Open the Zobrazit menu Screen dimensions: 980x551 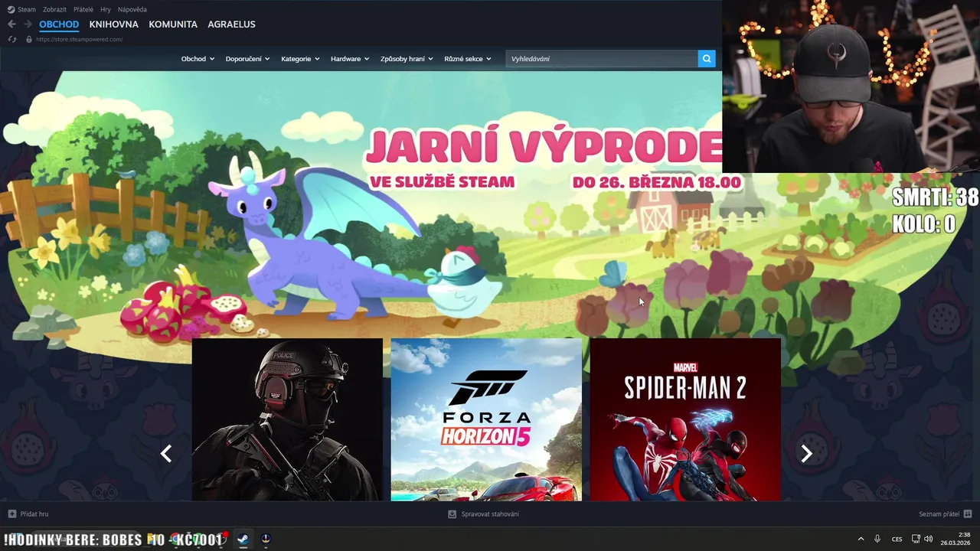[54, 9]
